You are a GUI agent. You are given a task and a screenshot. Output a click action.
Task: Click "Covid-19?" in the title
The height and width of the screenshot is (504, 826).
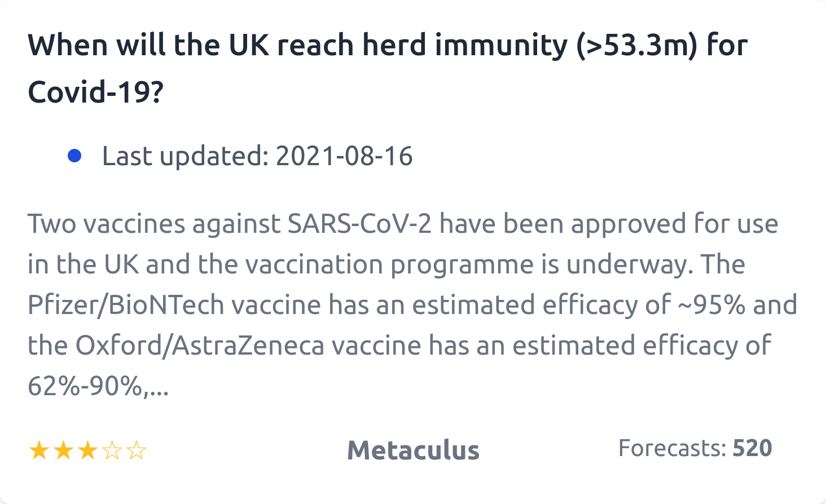coord(95,92)
